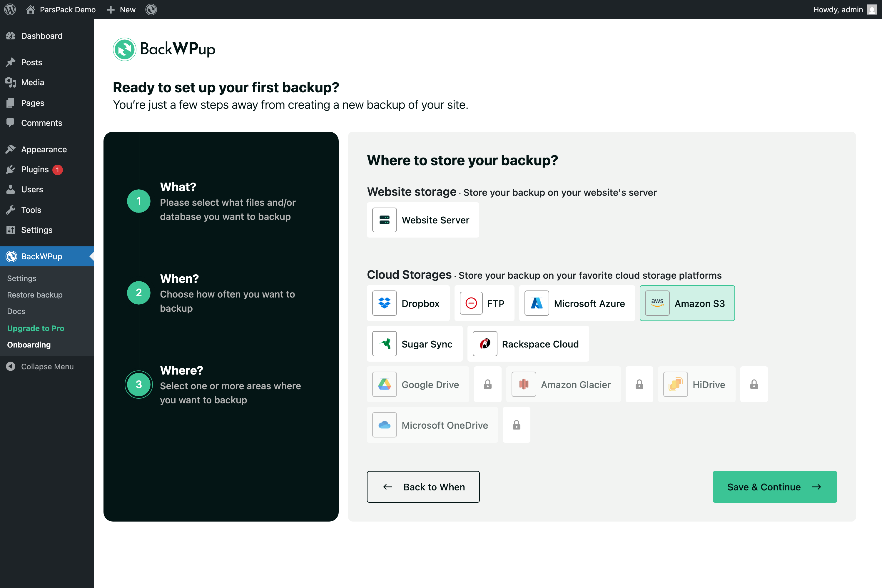882x588 pixels.
Task: Open the Users menu
Action: [x=32, y=189]
